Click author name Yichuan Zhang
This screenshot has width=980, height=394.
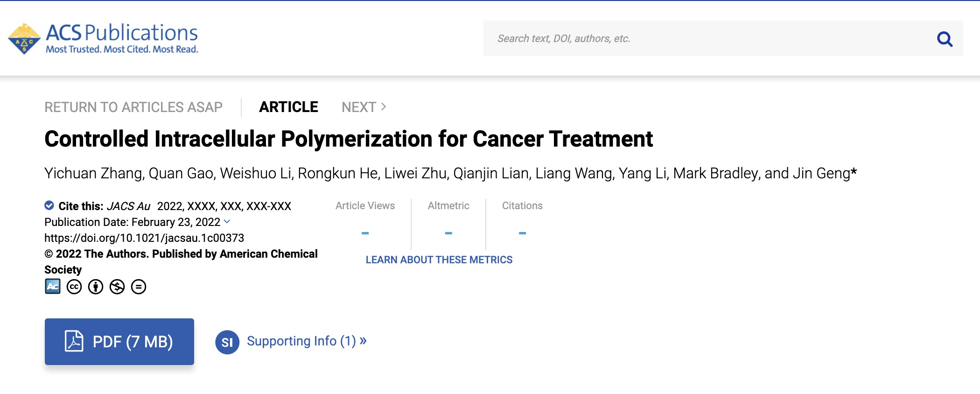[93, 173]
